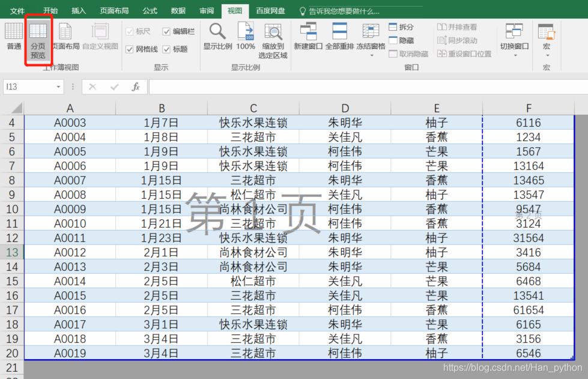Click cell containing 1月8日
This screenshot has width=588, height=379.
click(x=162, y=137)
